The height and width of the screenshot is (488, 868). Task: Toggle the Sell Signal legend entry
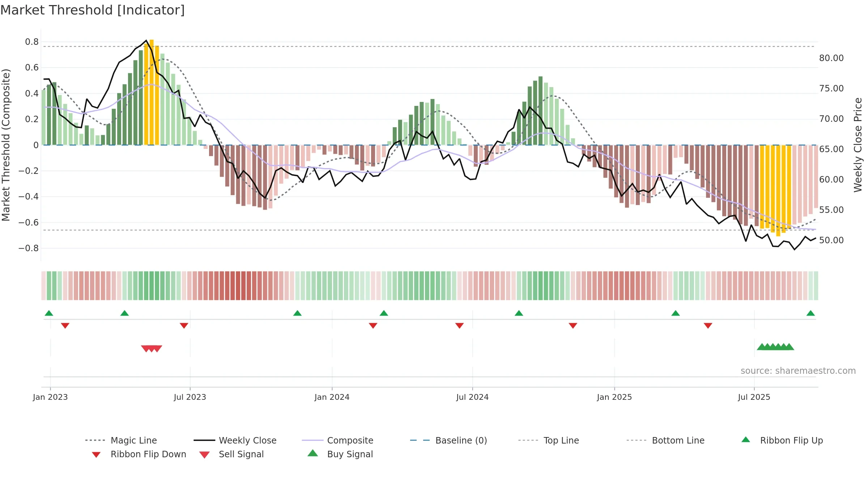coord(231,454)
